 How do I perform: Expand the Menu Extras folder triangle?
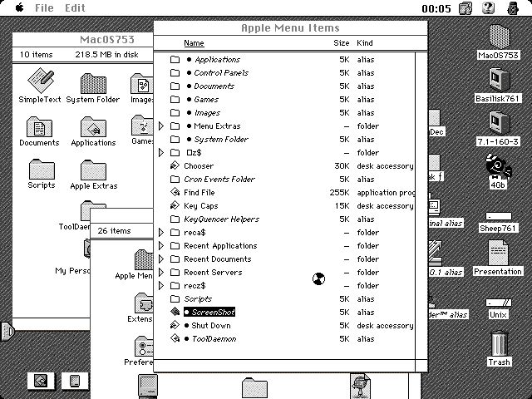[161, 126]
